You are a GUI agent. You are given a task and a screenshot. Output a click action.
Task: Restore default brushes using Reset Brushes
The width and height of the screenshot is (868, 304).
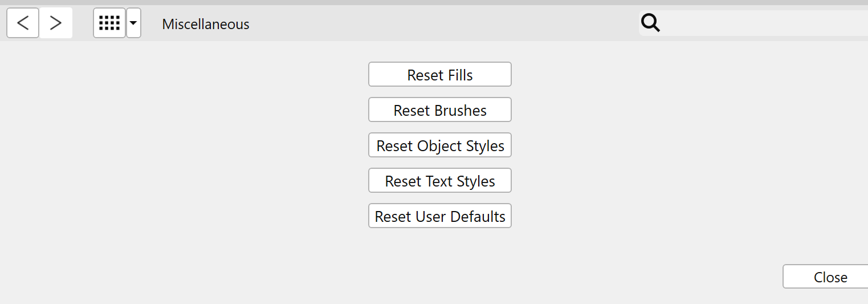point(440,110)
